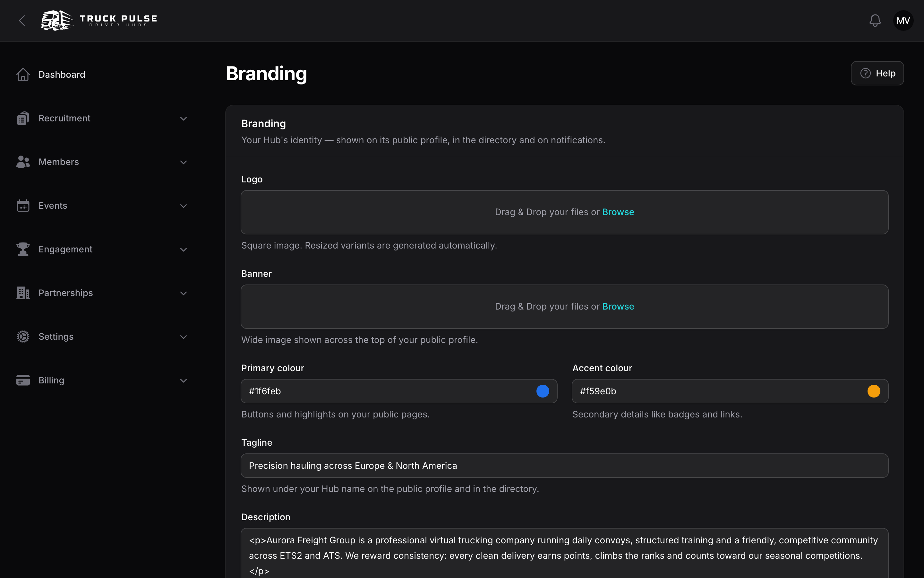Select Recruitment menu label
924x578 pixels.
coord(64,118)
